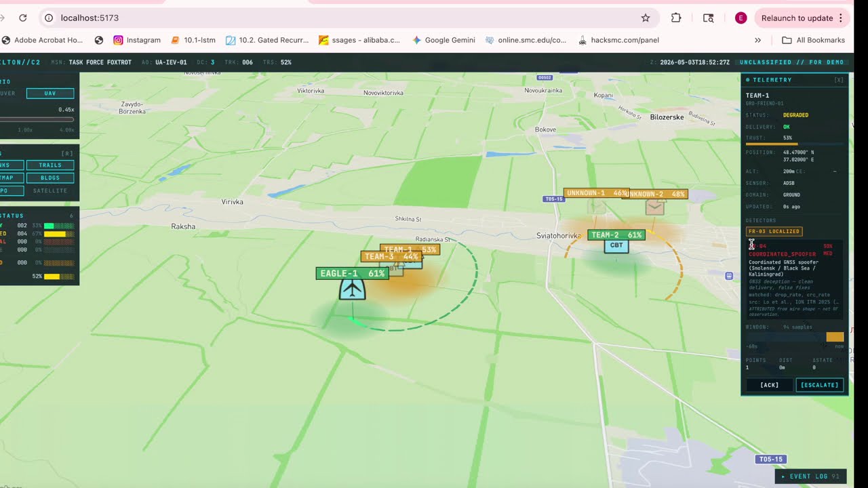Select the UNKNOWN-1 46% label
The height and width of the screenshot is (488, 868).
tap(596, 193)
